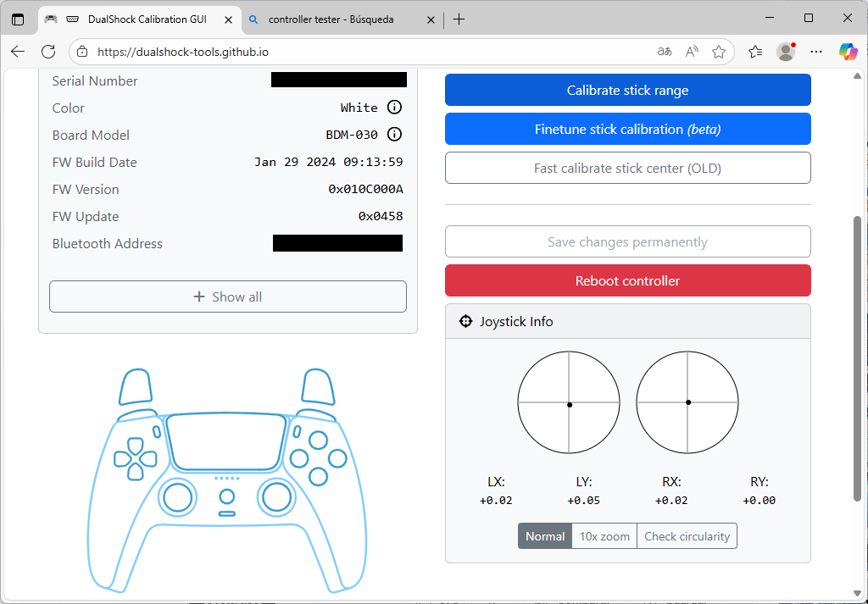Go back with the browser back arrow

[x=18, y=52]
